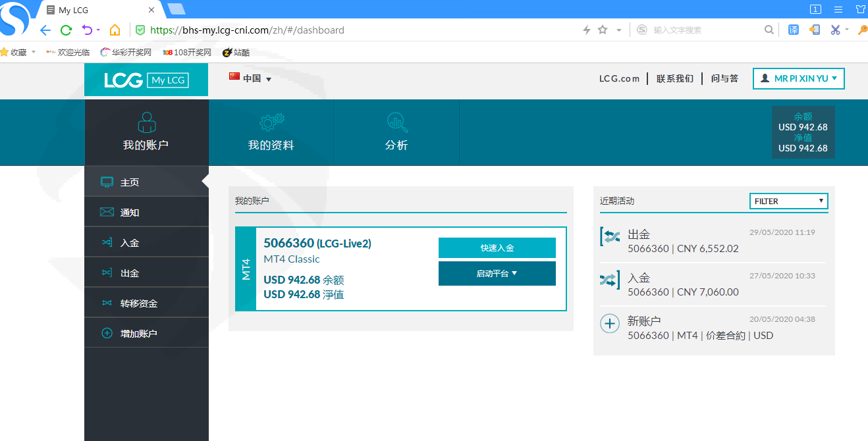
Task: Click the browser home icon
Action: pos(115,30)
